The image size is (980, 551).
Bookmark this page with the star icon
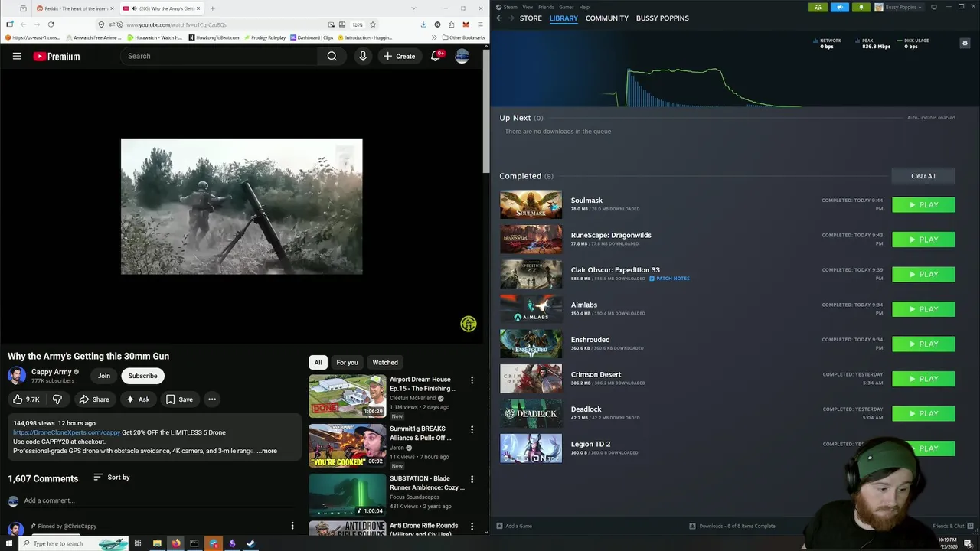tap(373, 24)
